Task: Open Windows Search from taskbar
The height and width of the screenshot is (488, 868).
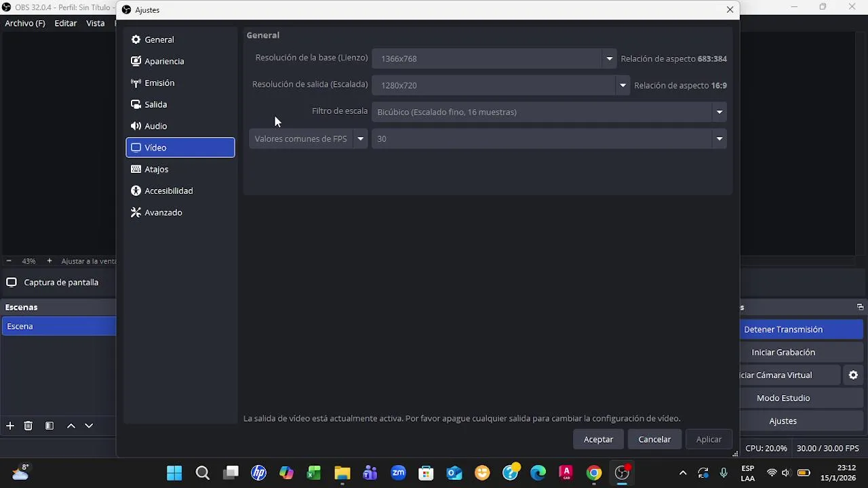Action: click(x=202, y=473)
